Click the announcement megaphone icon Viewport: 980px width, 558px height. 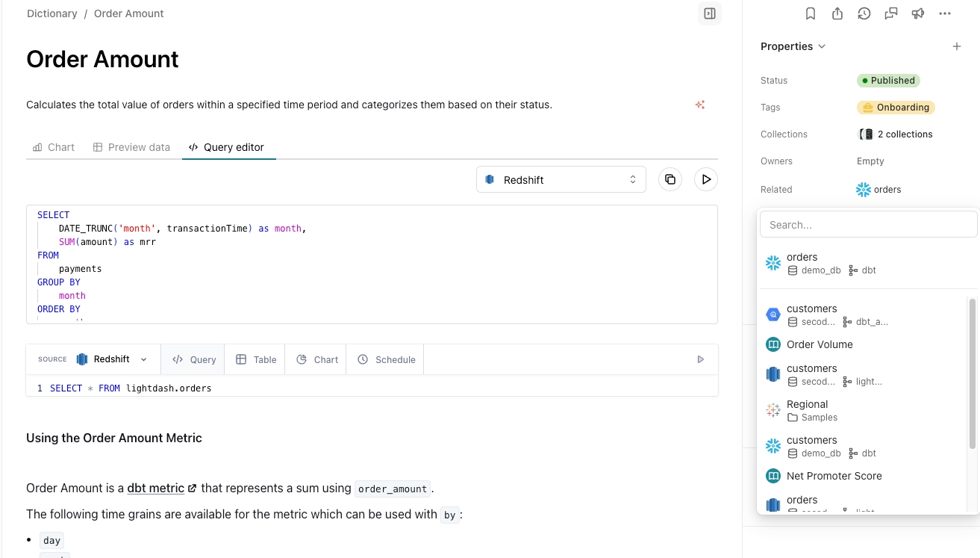918,13
